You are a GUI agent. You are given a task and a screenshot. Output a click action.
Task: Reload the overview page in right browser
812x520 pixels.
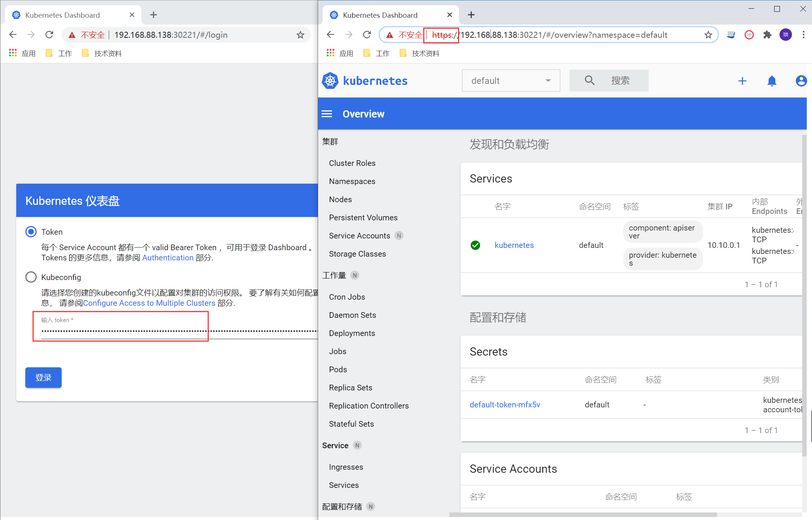click(x=367, y=35)
